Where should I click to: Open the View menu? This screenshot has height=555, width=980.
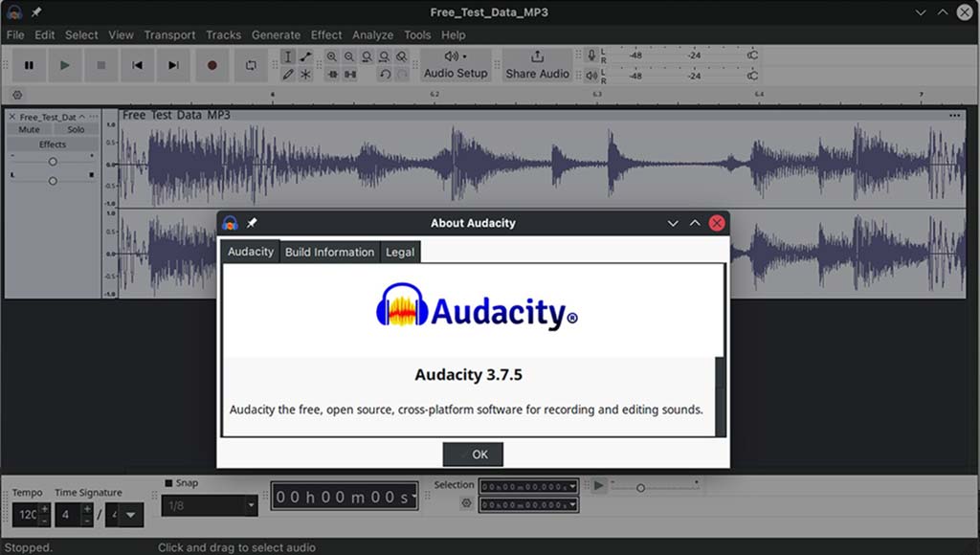121,35
